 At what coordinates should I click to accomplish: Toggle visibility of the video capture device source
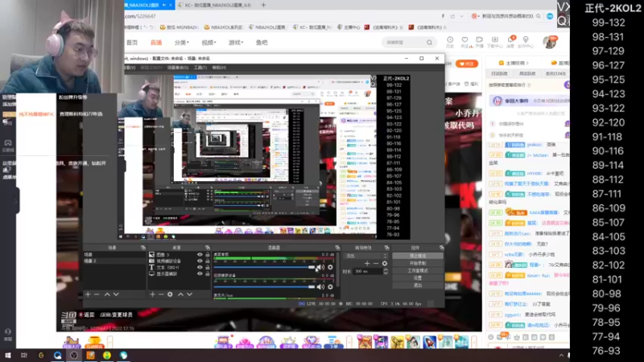pos(200,261)
